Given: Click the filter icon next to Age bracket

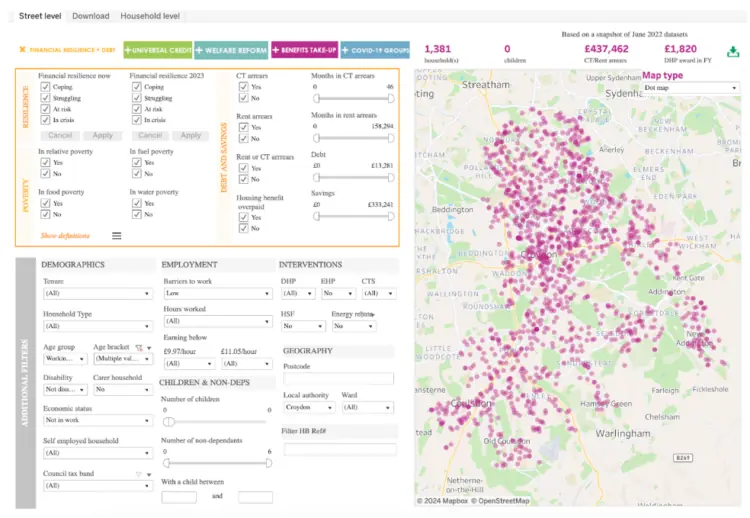Looking at the screenshot, I should (x=139, y=348).
